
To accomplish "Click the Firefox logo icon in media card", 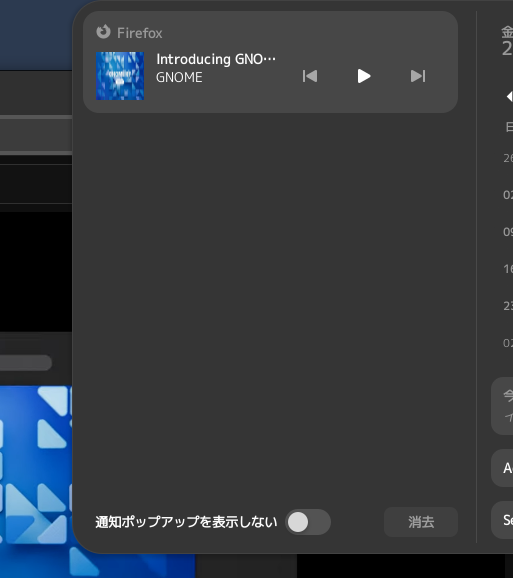I will click(x=103, y=32).
